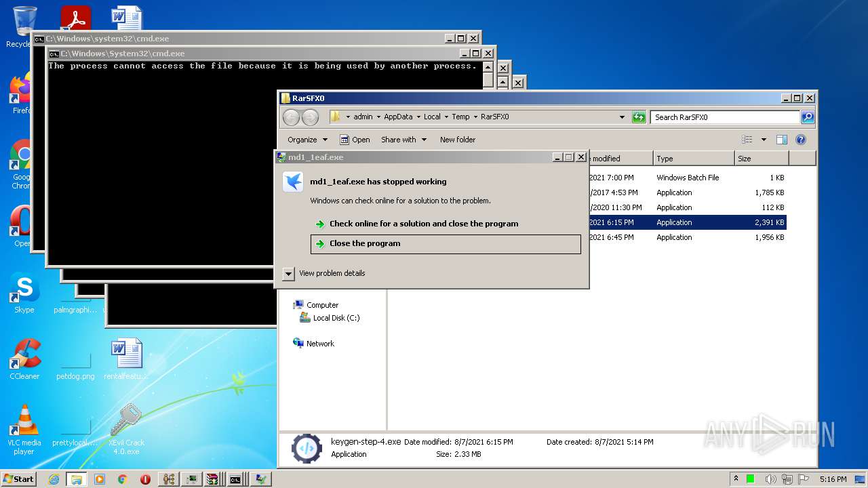Click Windows Explorer taskbar button
Viewport: 868px width, 488px height.
coord(77,479)
